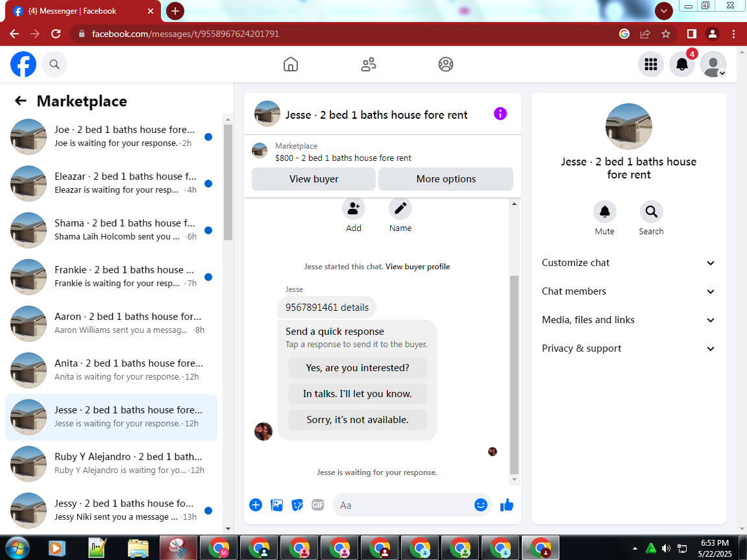Open the Friends icon in top navigation
Image resolution: width=747 pixels, height=560 pixels.
[x=368, y=64]
